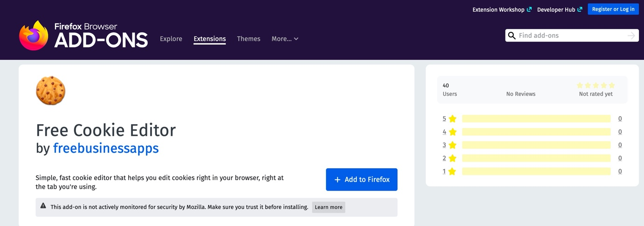Click the 4-star review count link
Image resolution: width=644 pixels, height=226 pixels.
click(620, 132)
